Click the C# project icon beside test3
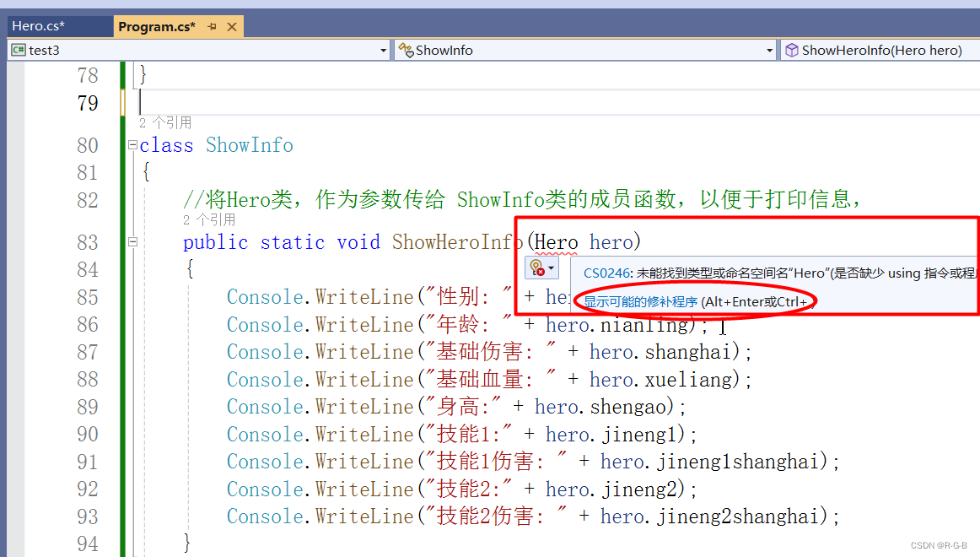The width and height of the screenshot is (980, 557). [18, 50]
